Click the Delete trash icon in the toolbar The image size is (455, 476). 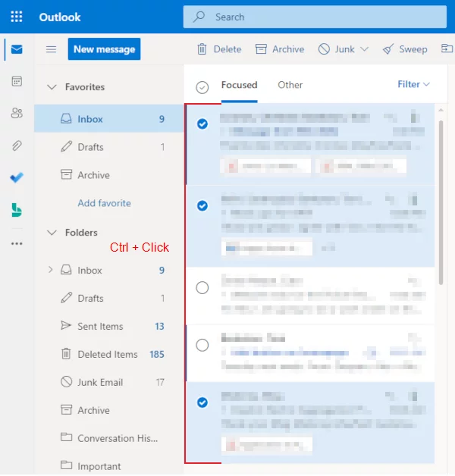(x=202, y=49)
